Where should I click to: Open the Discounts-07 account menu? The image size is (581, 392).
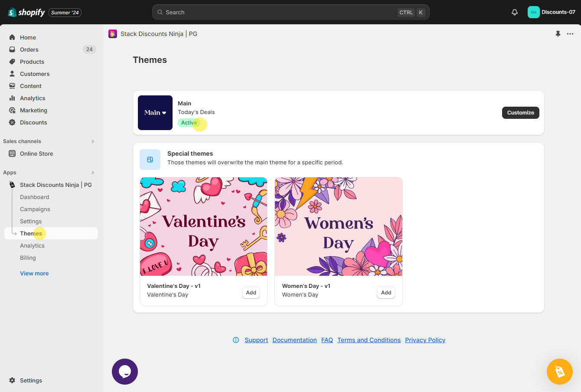tap(552, 12)
